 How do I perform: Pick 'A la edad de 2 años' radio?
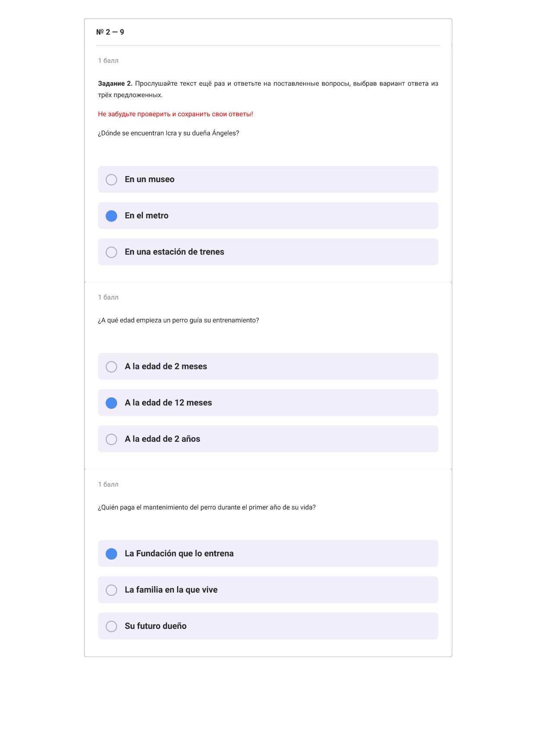111,439
